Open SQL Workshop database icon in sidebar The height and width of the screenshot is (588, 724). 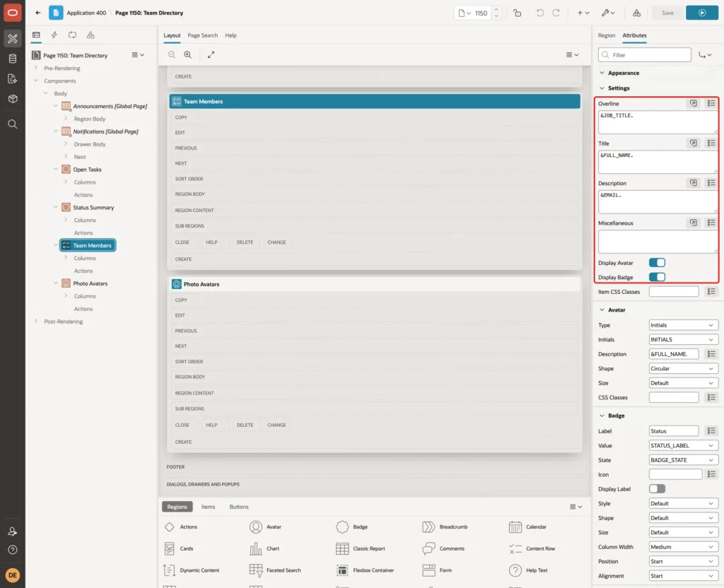pyautogui.click(x=13, y=59)
